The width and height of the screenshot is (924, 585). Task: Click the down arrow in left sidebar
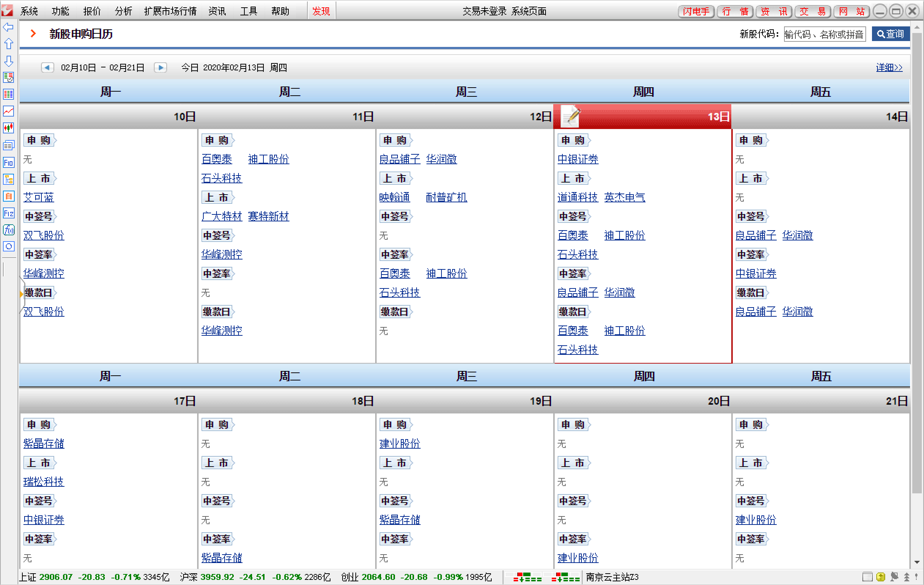8,60
